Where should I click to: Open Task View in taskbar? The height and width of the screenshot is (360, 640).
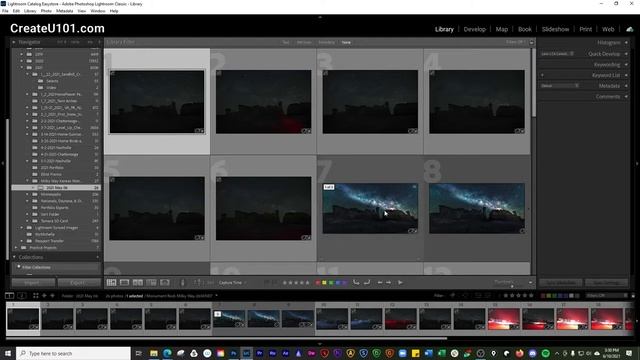point(138,353)
